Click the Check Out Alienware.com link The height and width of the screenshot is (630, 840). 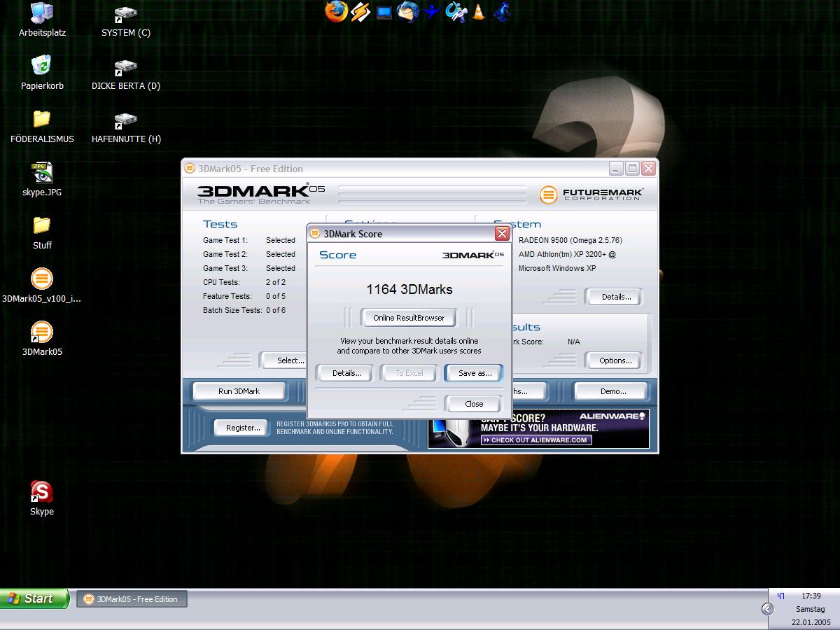[537, 440]
